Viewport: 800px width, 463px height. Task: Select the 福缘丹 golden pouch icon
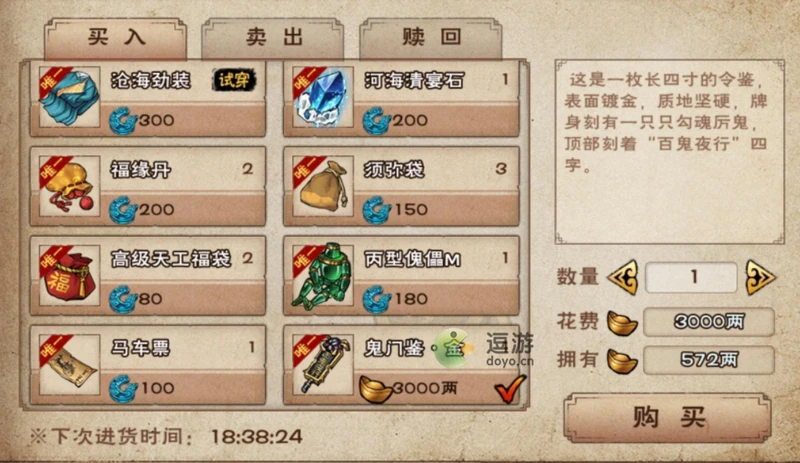(70, 186)
